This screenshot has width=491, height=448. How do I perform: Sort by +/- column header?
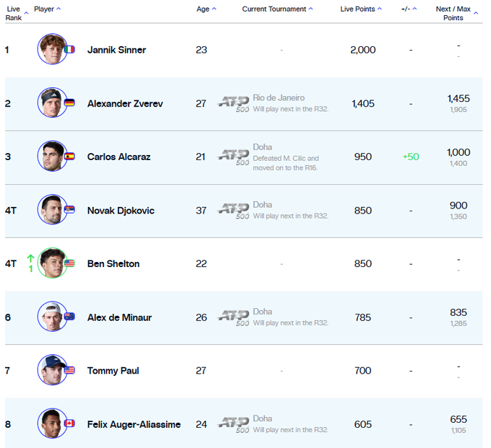(x=409, y=9)
